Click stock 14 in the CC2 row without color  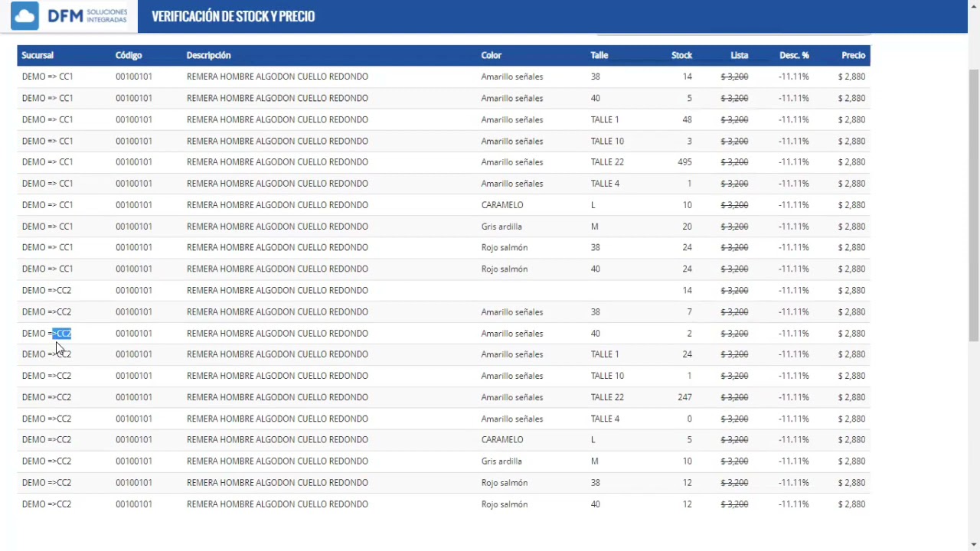[687, 291]
